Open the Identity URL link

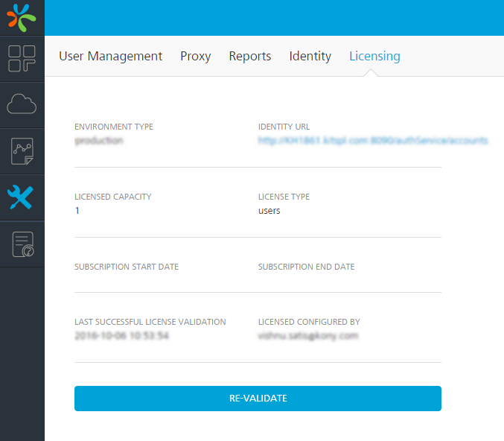pyautogui.click(x=372, y=140)
